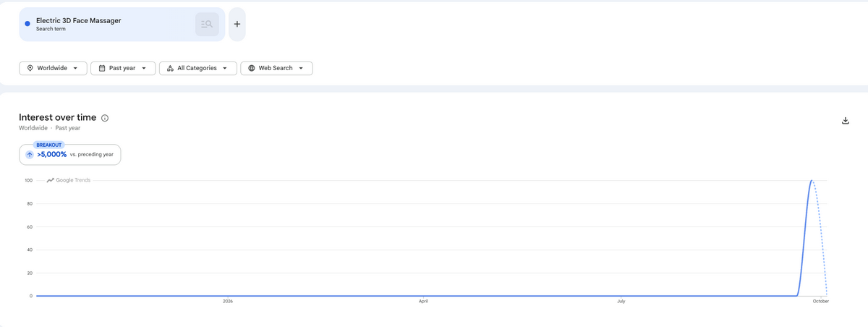868x327 pixels.
Task: Click the BREAKOUT badge
Action: [49, 145]
